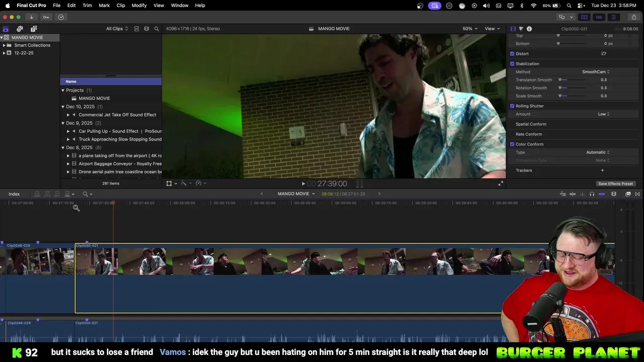644x362 pixels.
Task: Adjust the Rotation Smooth slider
Action: (572, 88)
